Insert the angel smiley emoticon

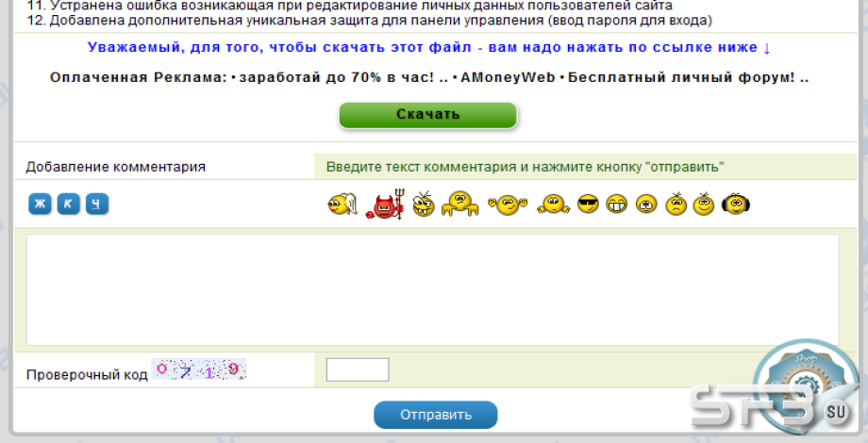point(342,205)
